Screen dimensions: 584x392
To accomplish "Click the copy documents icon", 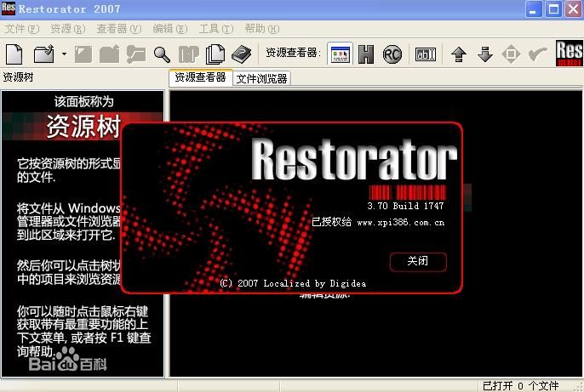I will pyautogui.click(x=215, y=54).
